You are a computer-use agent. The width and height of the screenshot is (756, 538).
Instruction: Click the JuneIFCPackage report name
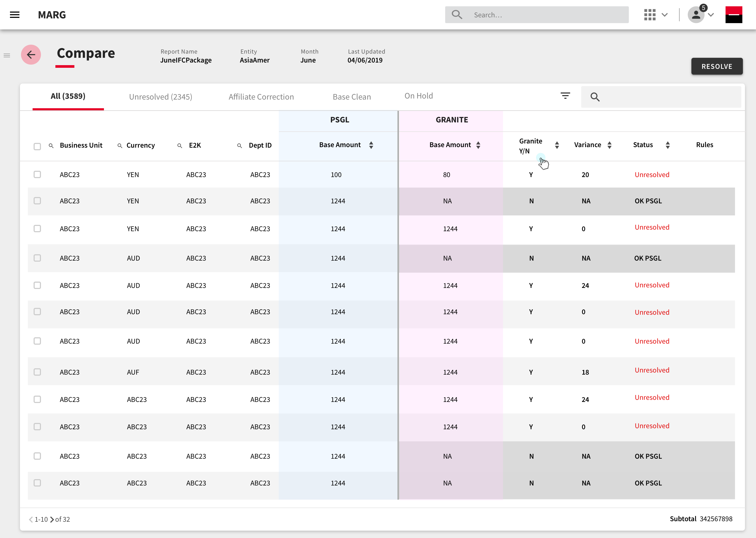[186, 60]
